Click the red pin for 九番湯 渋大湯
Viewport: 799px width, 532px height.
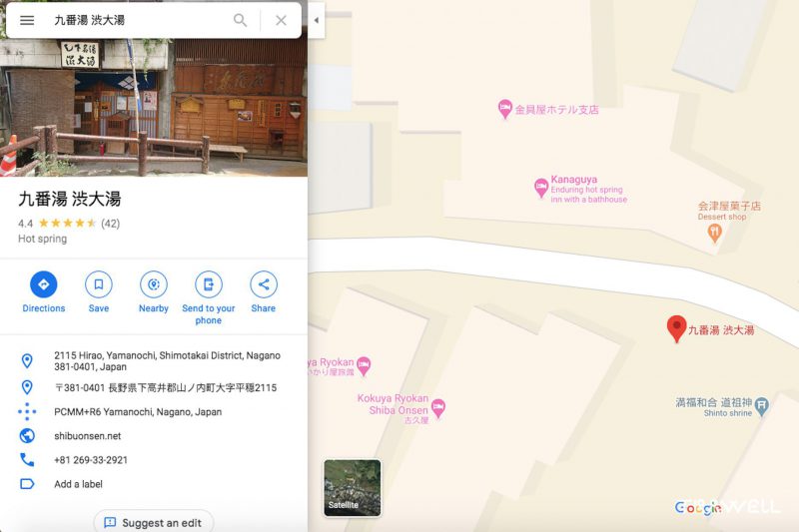point(677,328)
